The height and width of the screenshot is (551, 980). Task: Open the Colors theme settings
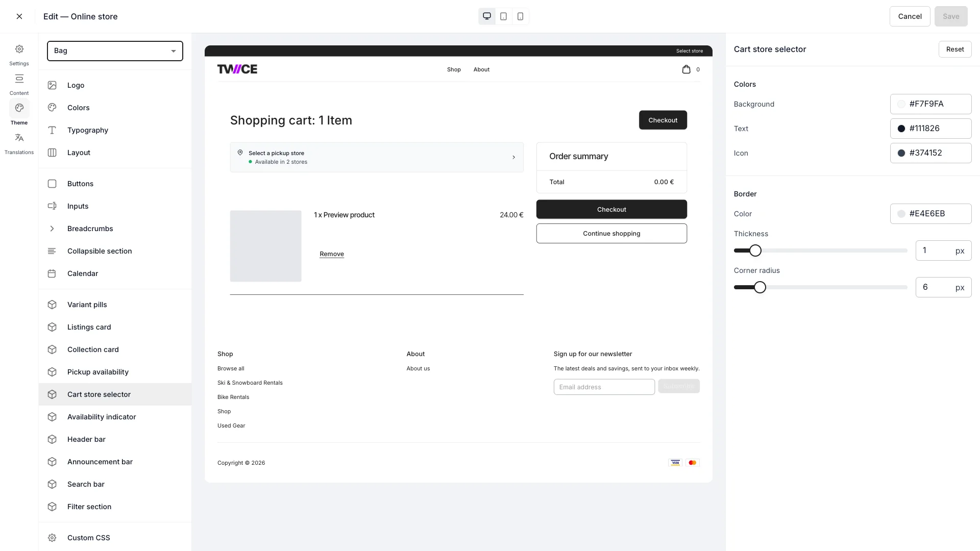click(115, 108)
